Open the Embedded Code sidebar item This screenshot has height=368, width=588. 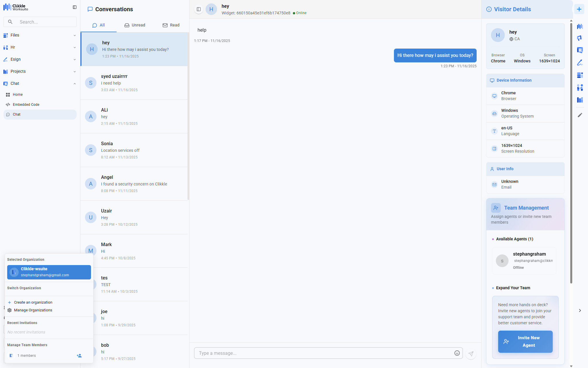pyautogui.click(x=26, y=105)
